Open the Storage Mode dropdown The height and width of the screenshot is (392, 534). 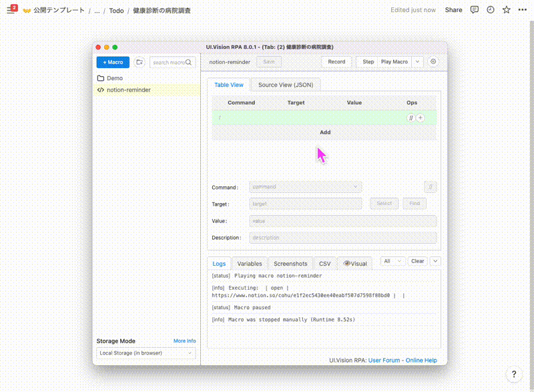click(x=146, y=353)
